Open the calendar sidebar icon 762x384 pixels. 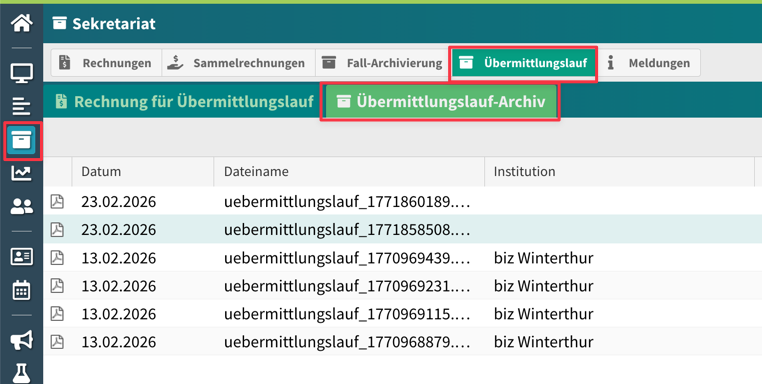coord(22,290)
